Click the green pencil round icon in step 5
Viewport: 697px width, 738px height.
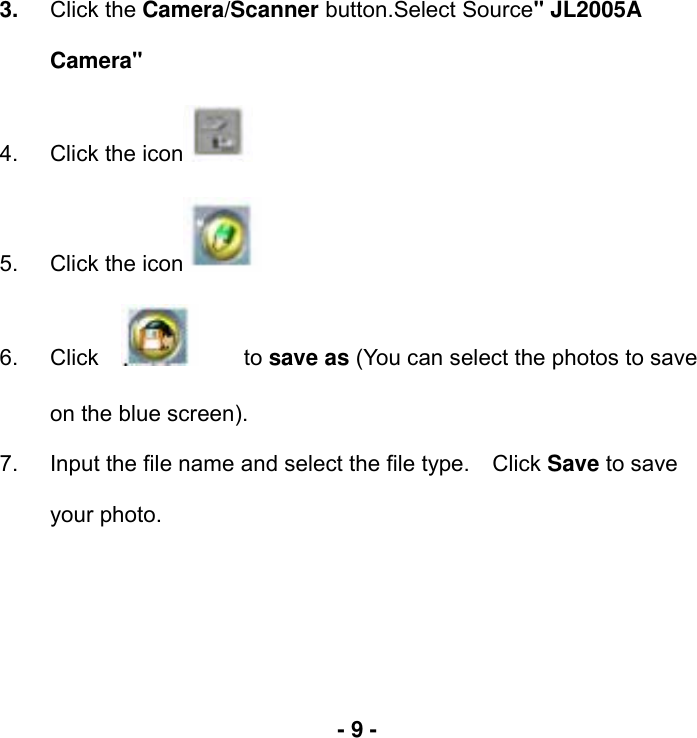(222, 235)
